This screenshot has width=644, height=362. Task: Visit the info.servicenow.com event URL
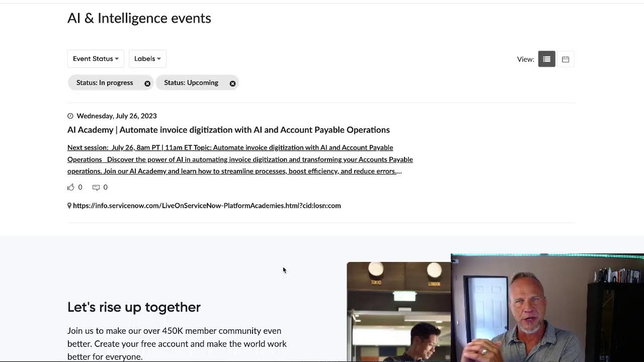(x=206, y=205)
